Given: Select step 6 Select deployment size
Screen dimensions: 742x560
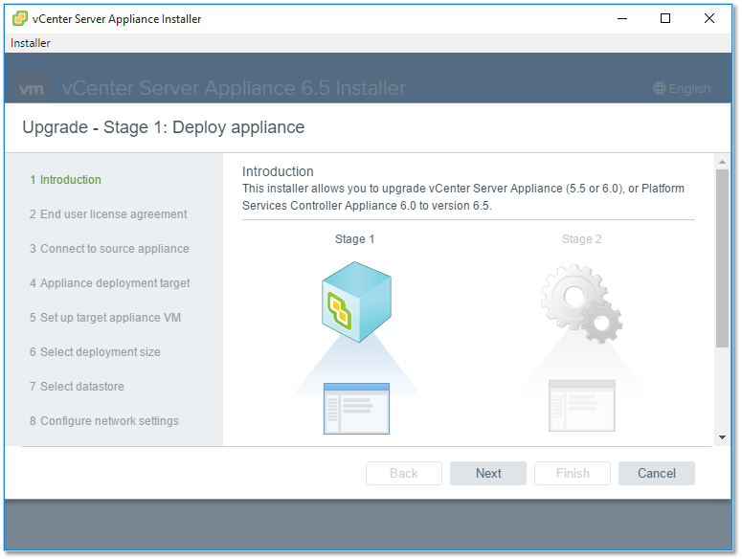Looking at the screenshot, I should [95, 352].
